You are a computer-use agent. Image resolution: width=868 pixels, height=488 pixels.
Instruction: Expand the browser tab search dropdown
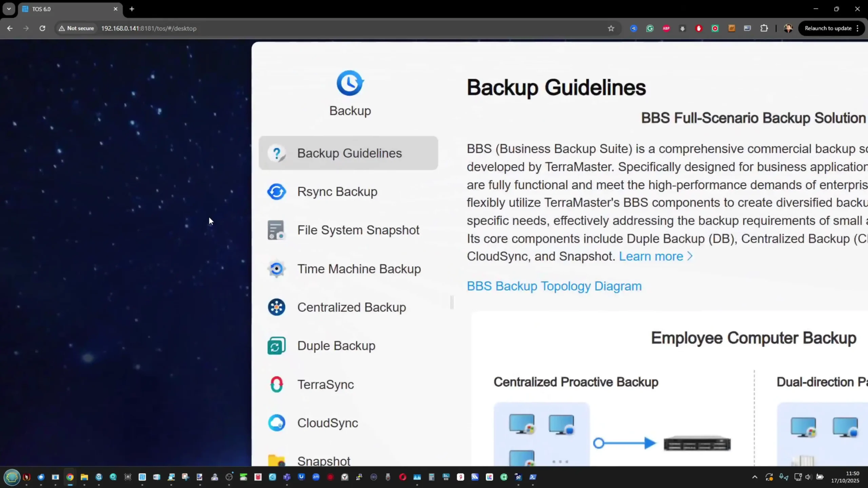pyautogui.click(x=9, y=9)
